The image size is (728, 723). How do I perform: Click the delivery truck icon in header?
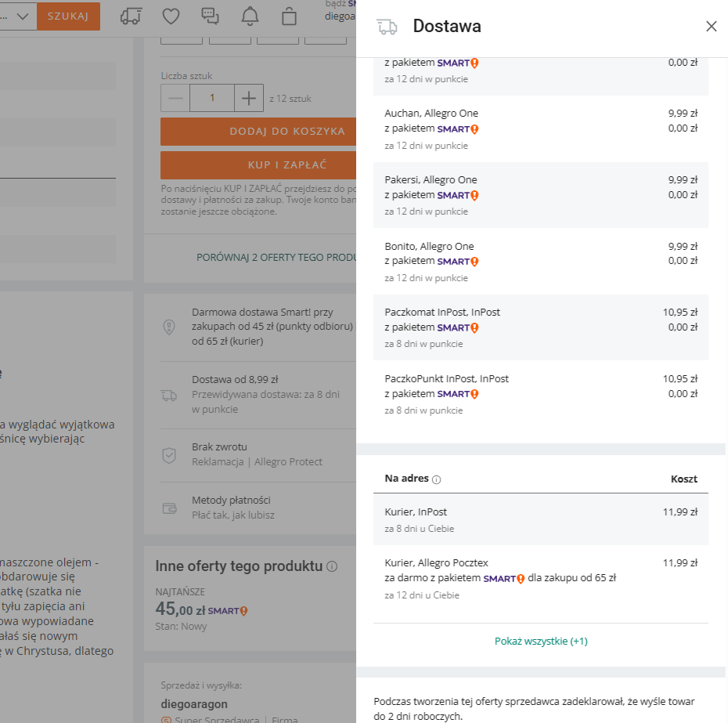click(132, 16)
